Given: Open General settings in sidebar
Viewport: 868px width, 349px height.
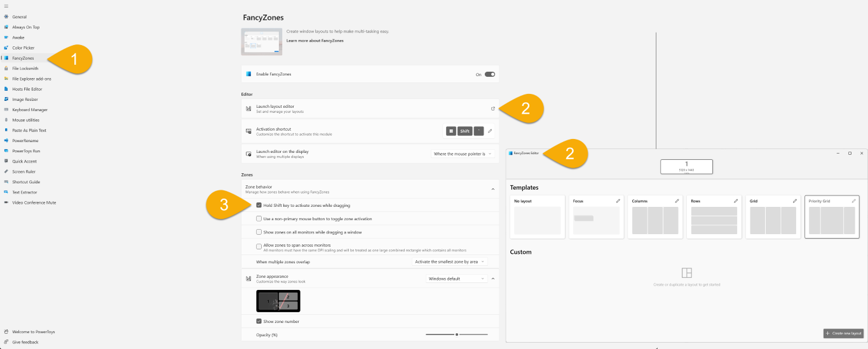Looking at the screenshot, I should point(20,16).
